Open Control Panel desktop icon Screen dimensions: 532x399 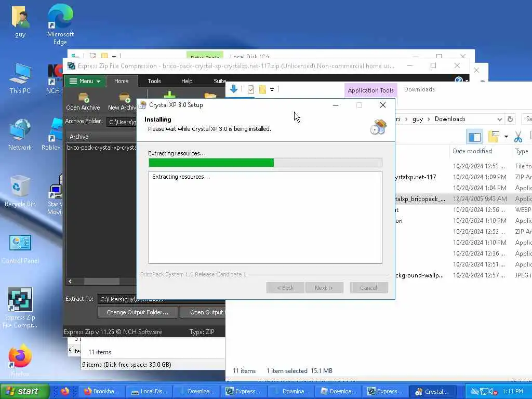tap(20, 249)
